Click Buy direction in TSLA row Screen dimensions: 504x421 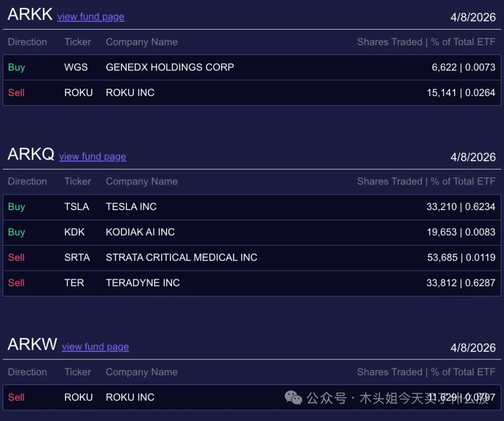[x=16, y=207]
